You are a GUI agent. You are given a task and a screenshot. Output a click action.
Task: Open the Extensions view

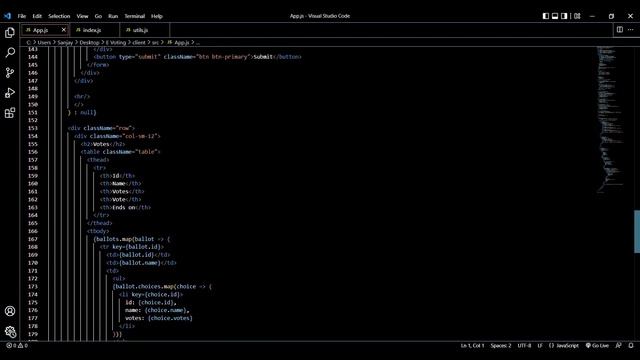point(10,113)
